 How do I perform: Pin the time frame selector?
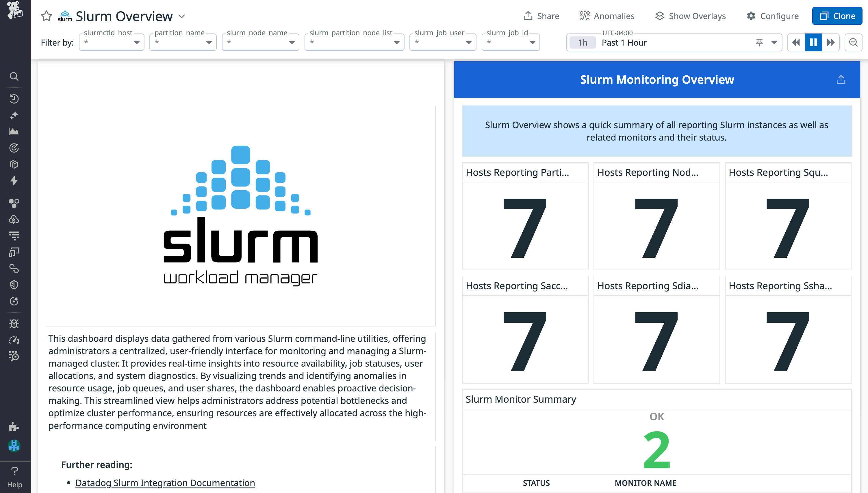(x=759, y=42)
